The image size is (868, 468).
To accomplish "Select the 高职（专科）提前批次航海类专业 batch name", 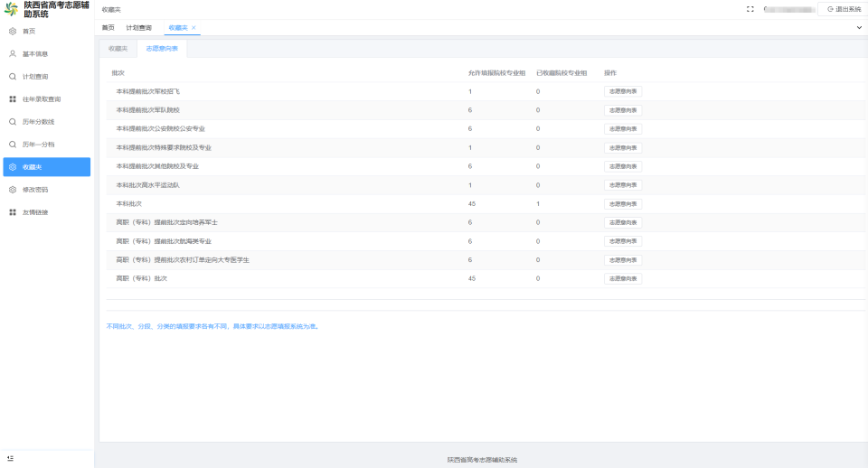I will pos(164,241).
